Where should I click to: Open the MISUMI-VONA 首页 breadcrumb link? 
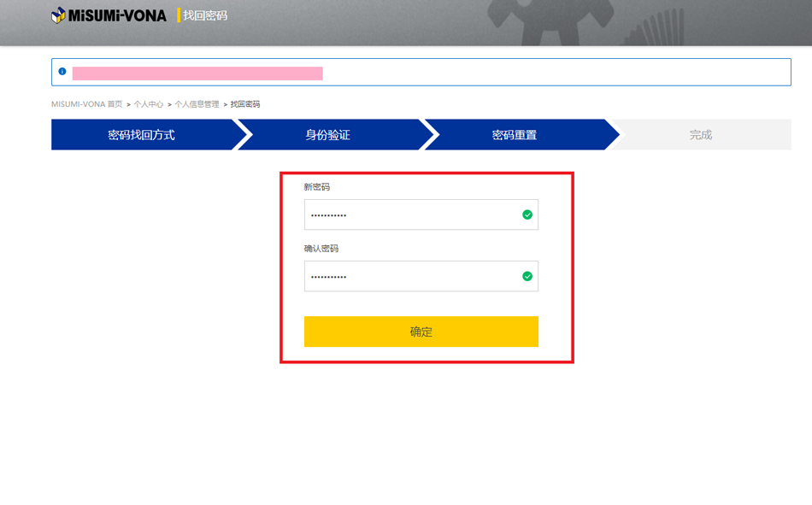[86, 104]
